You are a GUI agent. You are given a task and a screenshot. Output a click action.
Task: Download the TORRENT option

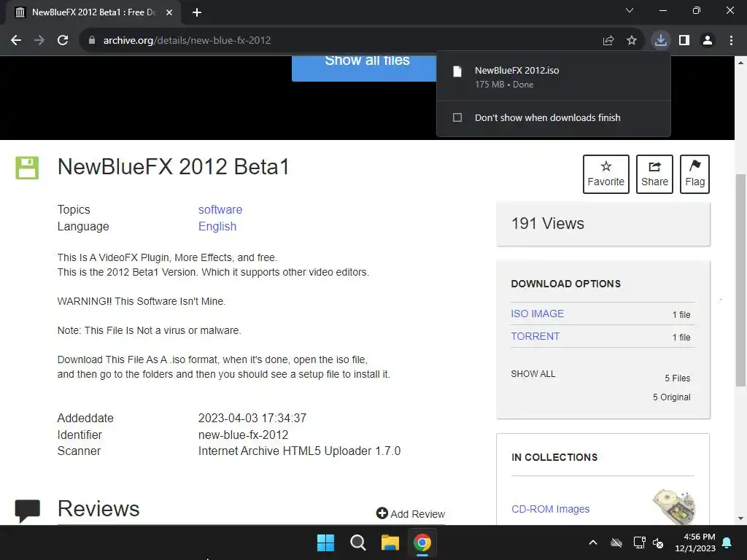[x=535, y=336]
